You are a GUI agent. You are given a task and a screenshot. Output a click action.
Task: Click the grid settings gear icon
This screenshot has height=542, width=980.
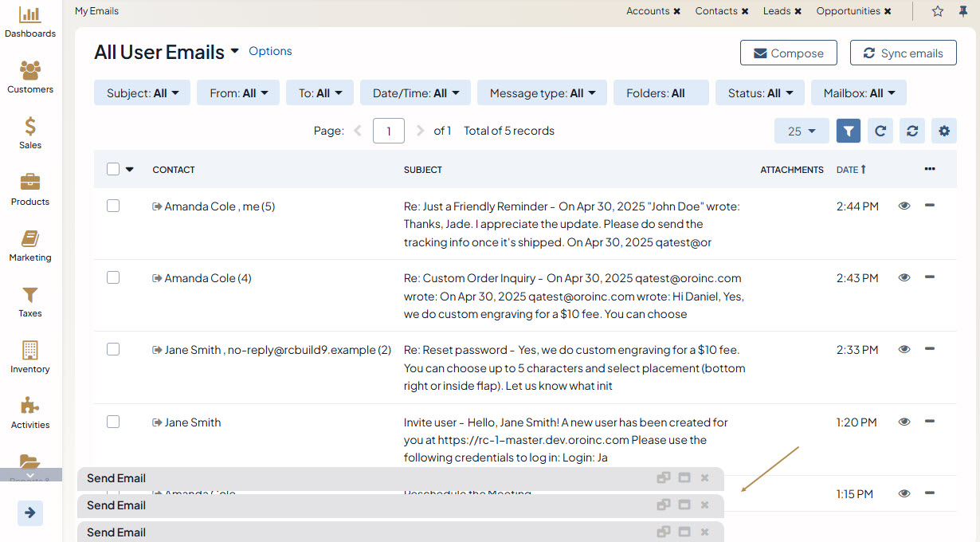pyautogui.click(x=944, y=132)
